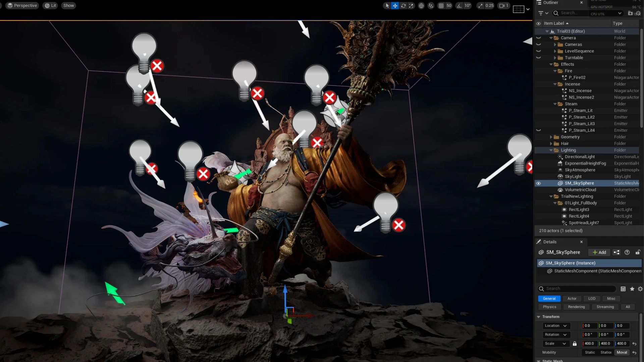
Task: Open Blueprint/component tree icon in Details
Action: coord(616,252)
